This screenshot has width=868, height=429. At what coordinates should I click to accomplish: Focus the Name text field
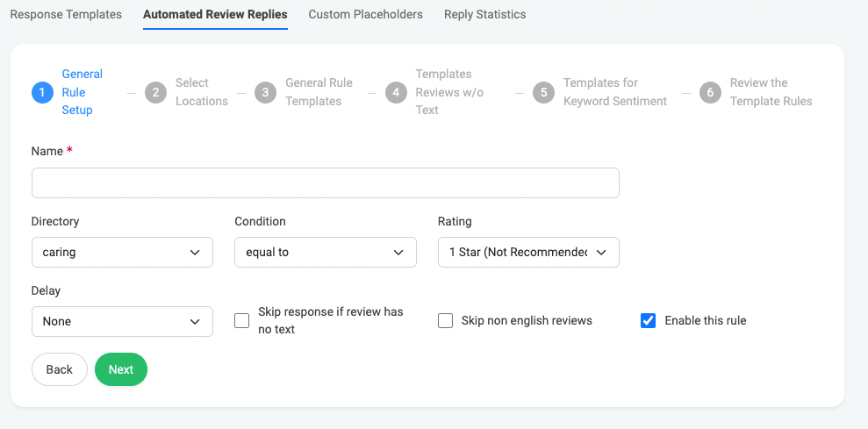click(x=325, y=183)
